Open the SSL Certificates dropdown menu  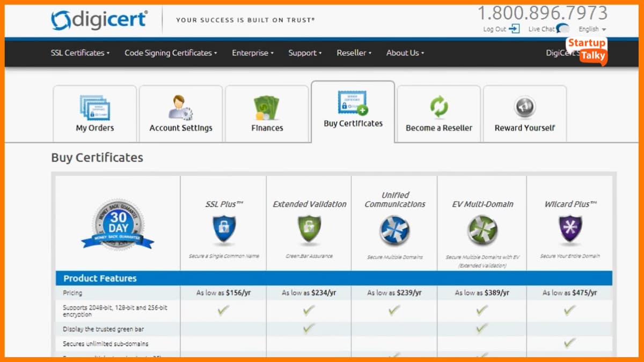[x=79, y=53]
